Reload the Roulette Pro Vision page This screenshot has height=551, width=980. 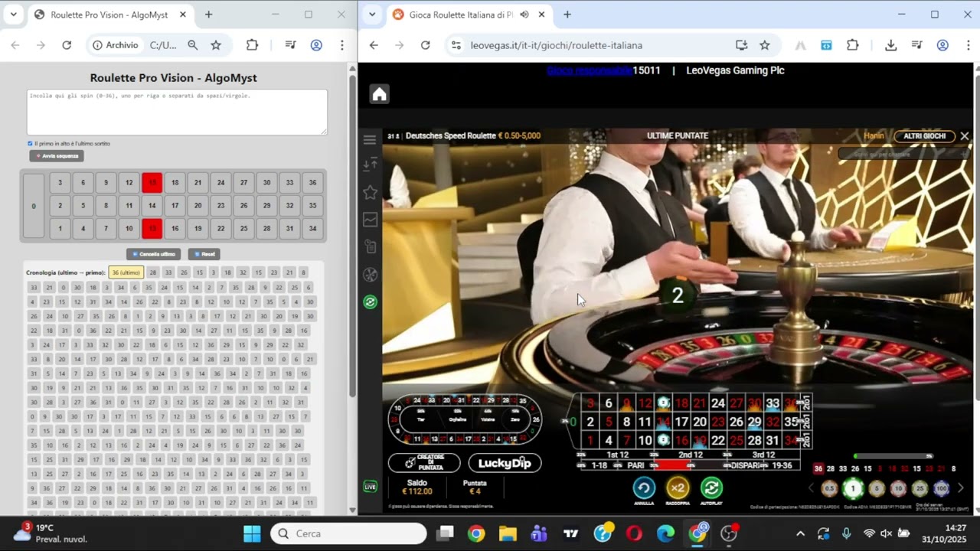point(67,45)
